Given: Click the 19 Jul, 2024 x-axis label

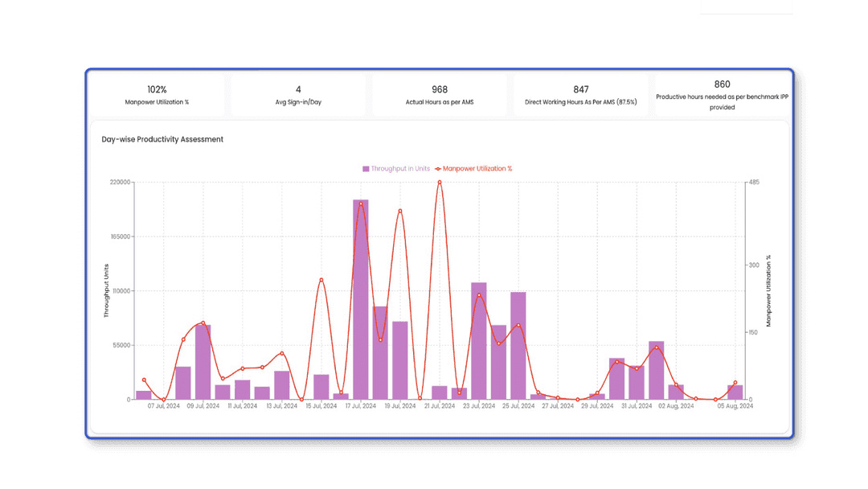Looking at the screenshot, I should coord(399,407).
